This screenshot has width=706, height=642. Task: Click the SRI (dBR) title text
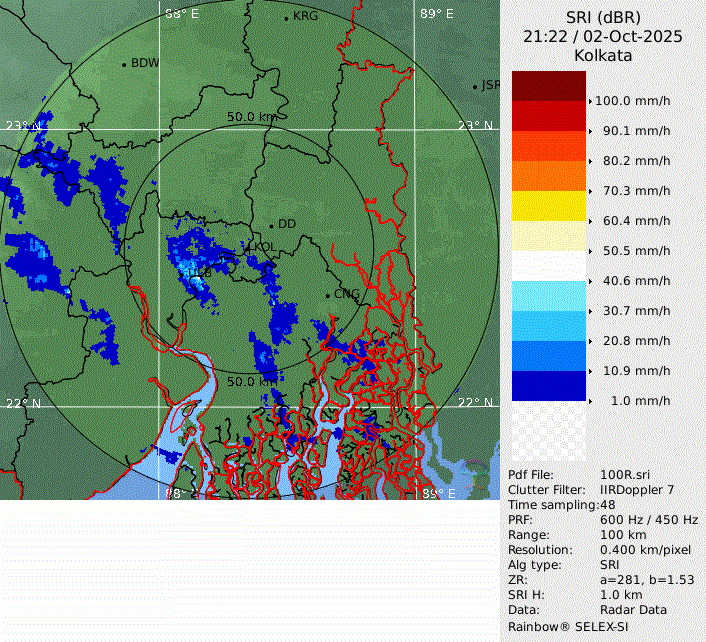coord(602,17)
